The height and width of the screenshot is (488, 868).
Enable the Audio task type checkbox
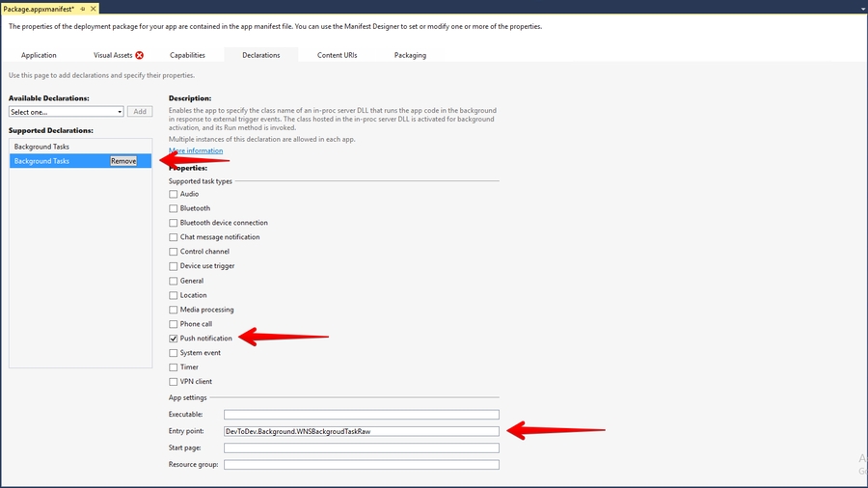click(x=174, y=194)
